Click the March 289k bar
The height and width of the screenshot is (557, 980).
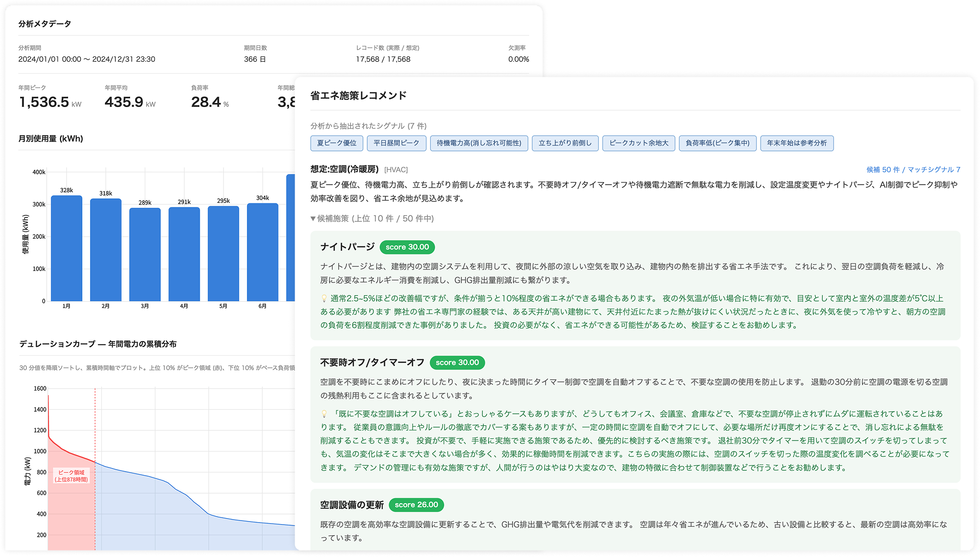(x=145, y=255)
